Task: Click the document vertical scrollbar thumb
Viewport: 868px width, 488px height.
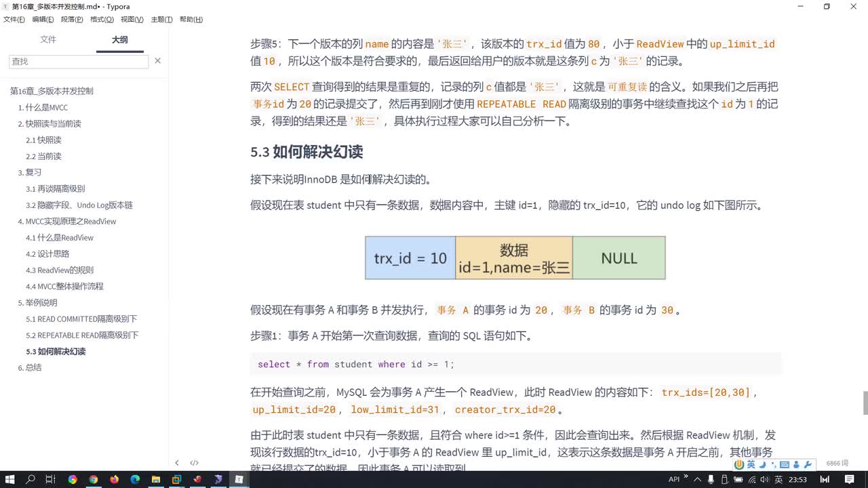Action: pos(865,403)
